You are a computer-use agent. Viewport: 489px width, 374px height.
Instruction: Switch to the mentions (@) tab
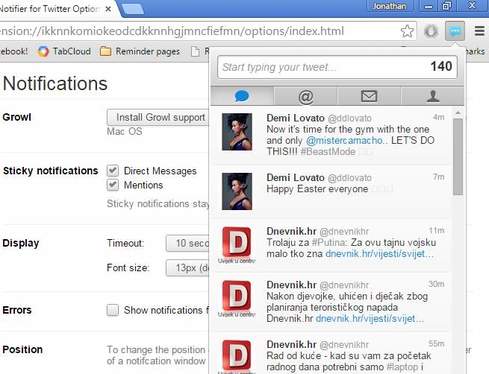(305, 96)
